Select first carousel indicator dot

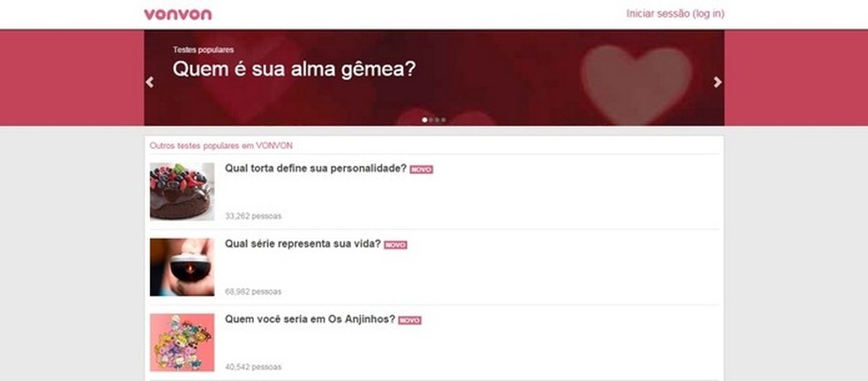[x=424, y=120]
